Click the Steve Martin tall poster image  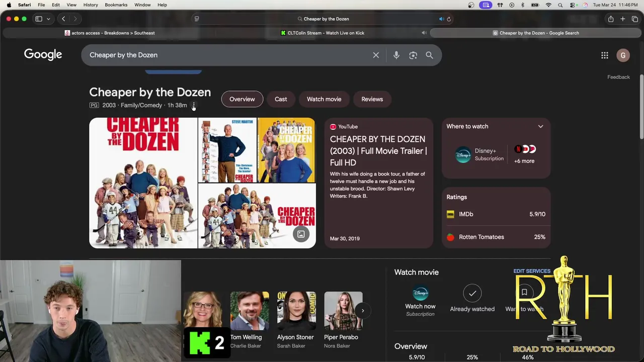coord(227,150)
